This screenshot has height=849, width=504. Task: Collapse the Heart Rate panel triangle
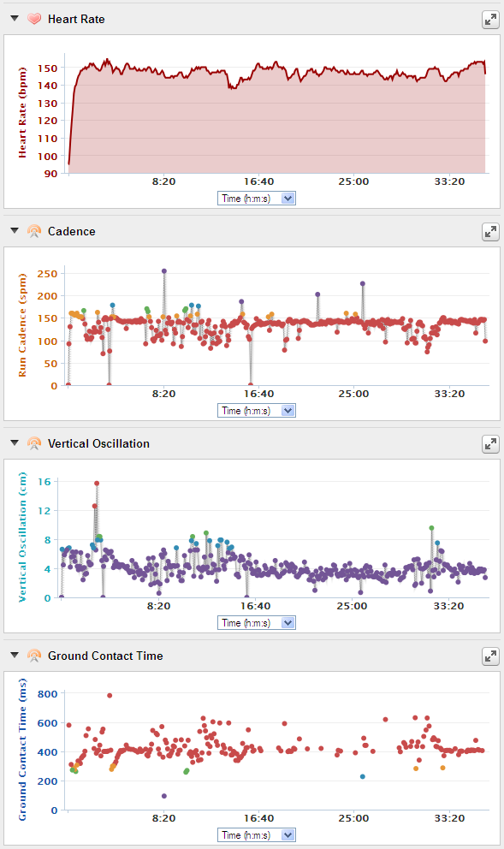(15, 19)
